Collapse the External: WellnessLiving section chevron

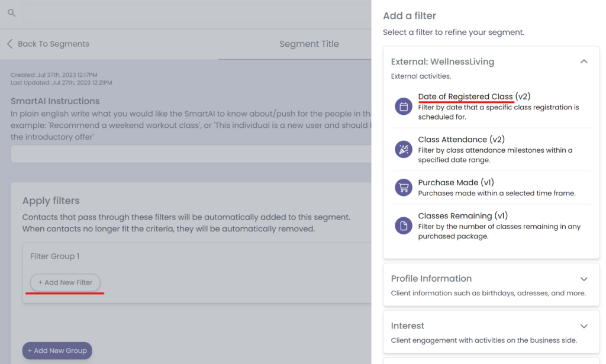584,62
